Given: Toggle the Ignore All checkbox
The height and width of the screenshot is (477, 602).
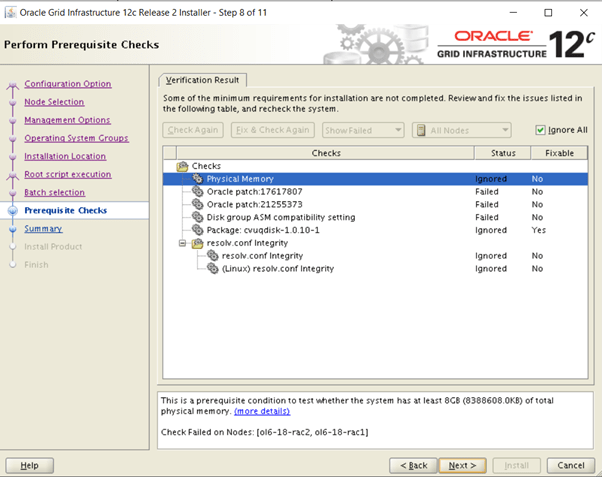Looking at the screenshot, I should coord(541,130).
